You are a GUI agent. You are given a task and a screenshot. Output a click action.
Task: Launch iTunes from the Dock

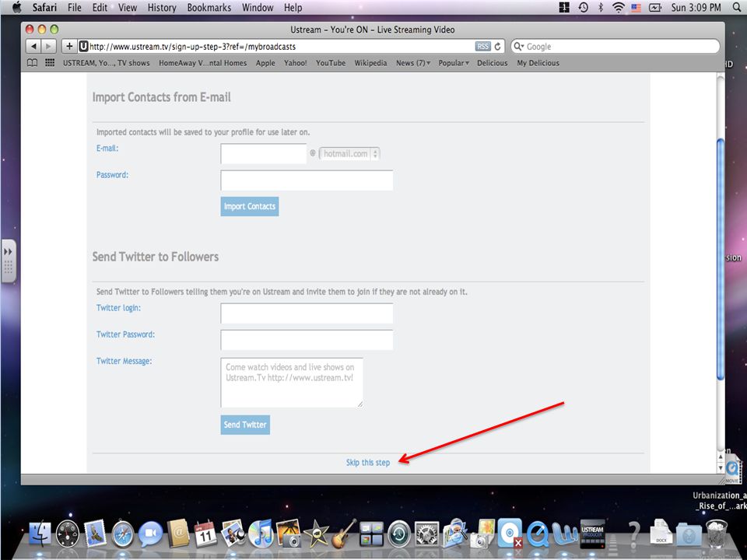261,534
